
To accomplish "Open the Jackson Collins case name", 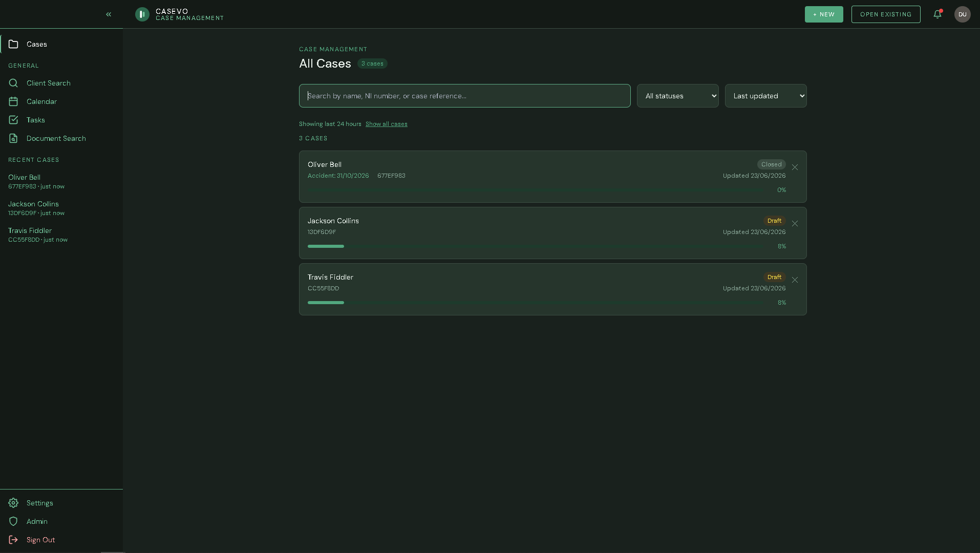I will pos(333,221).
